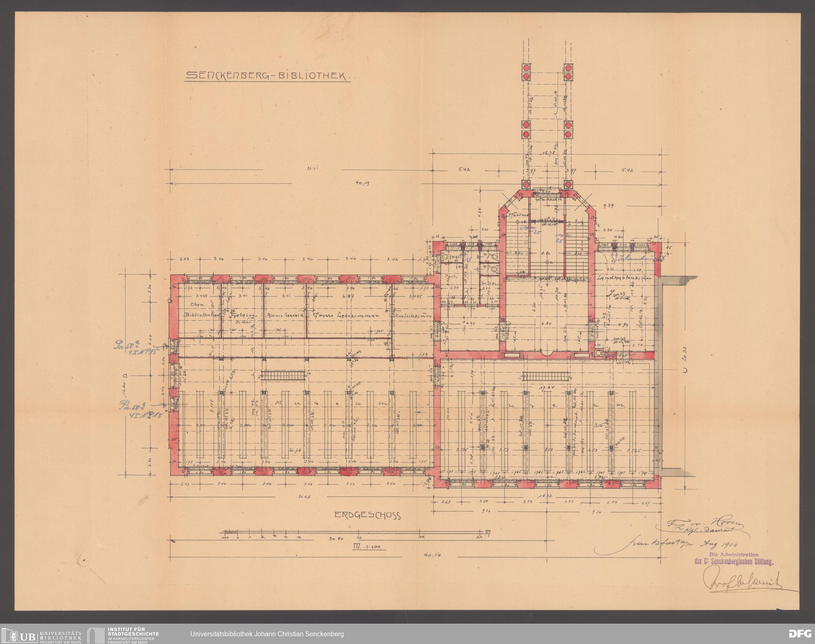Select the staircase symbol in right magazine hall

click(x=545, y=376)
